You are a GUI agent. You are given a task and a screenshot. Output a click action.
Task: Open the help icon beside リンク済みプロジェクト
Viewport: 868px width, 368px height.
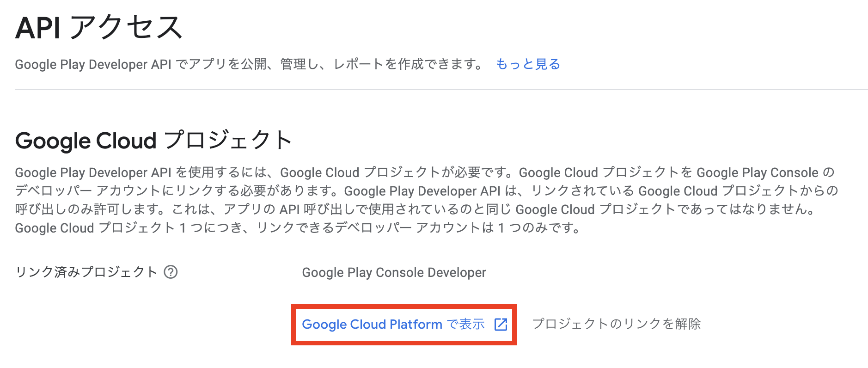(171, 272)
